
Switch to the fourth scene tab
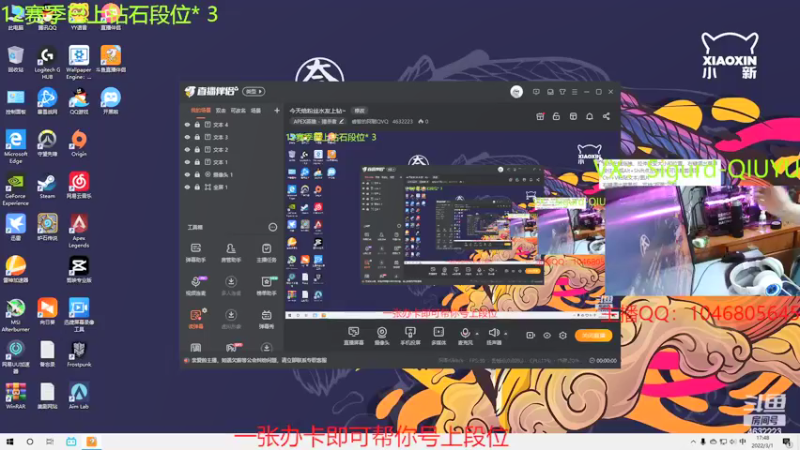256,110
